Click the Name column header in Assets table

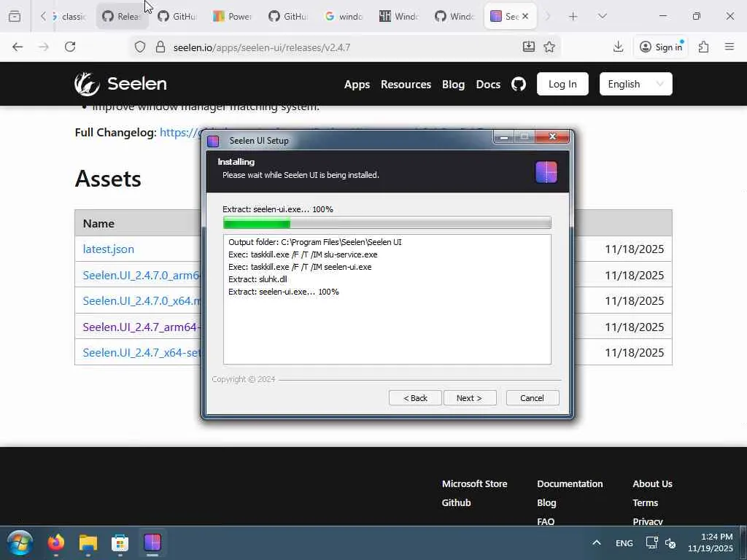pos(98,223)
